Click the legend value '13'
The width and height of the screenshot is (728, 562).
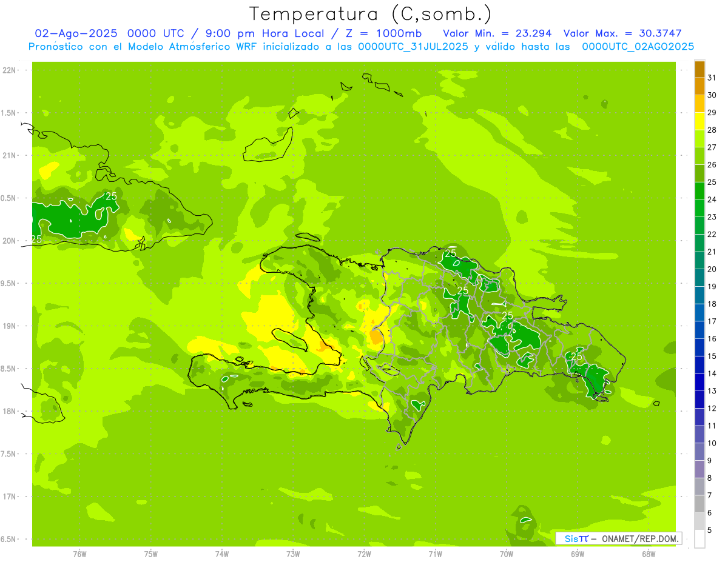coord(712,391)
